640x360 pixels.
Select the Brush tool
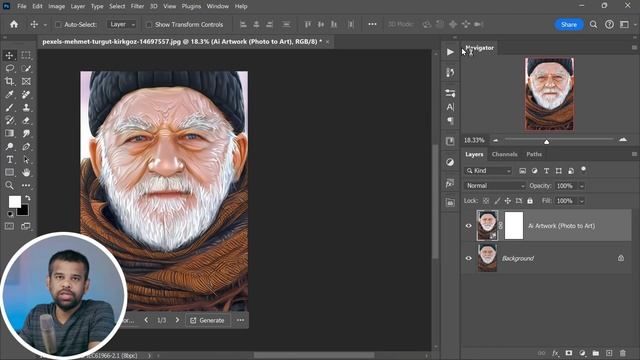(9, 108)
